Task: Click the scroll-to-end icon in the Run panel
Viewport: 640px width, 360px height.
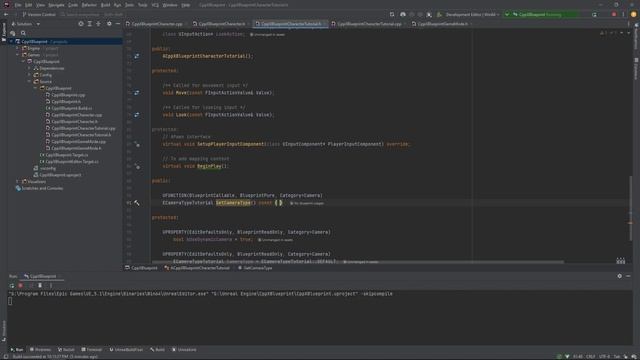Action: 40,286
